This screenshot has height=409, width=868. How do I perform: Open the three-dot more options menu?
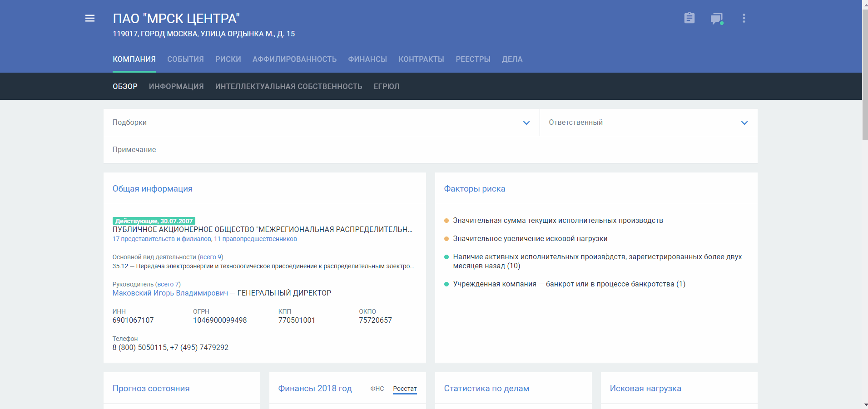coord(744,18)
